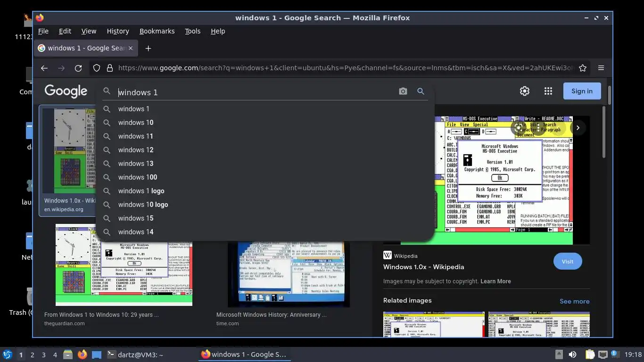Image resolution: width=644 pixels, height=362 pixels.
Task: Open the system start menu icon
Action: tap(7, 354)
